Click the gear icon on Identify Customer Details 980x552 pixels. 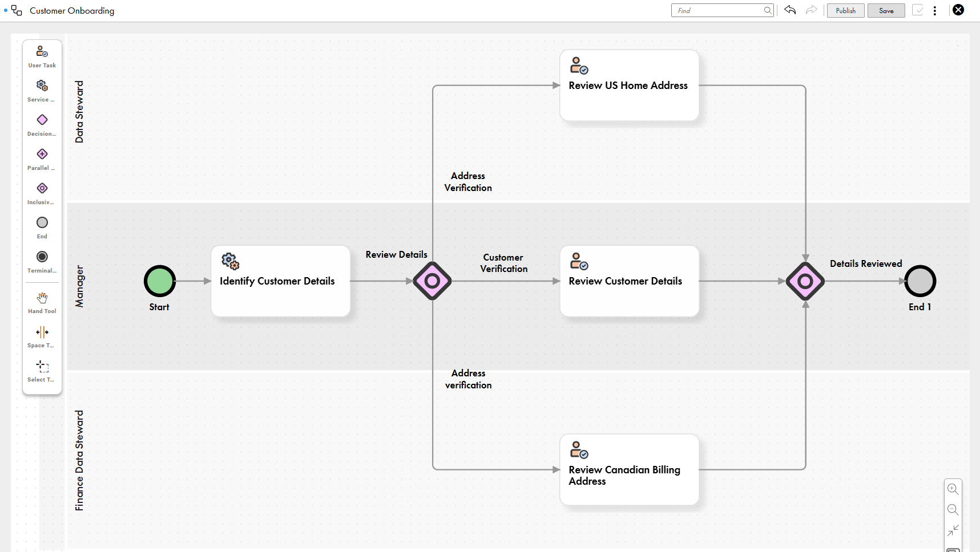pos(231,261)
